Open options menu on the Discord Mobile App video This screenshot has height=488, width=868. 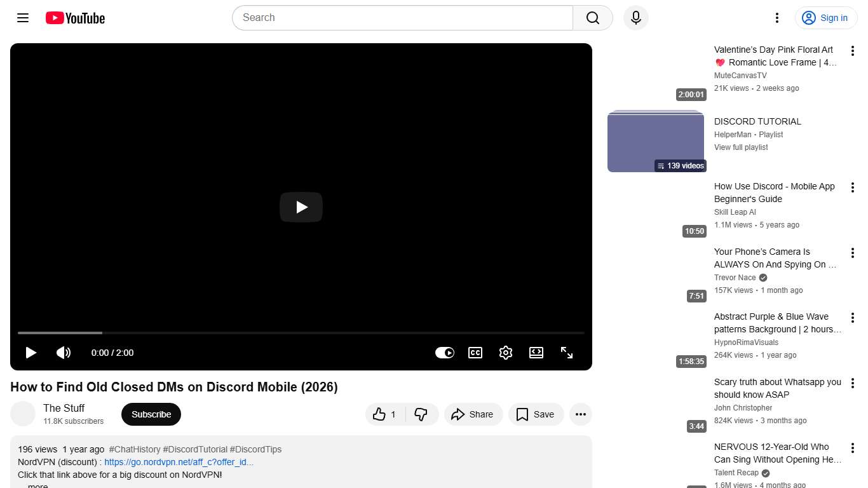tap(853, 187)
